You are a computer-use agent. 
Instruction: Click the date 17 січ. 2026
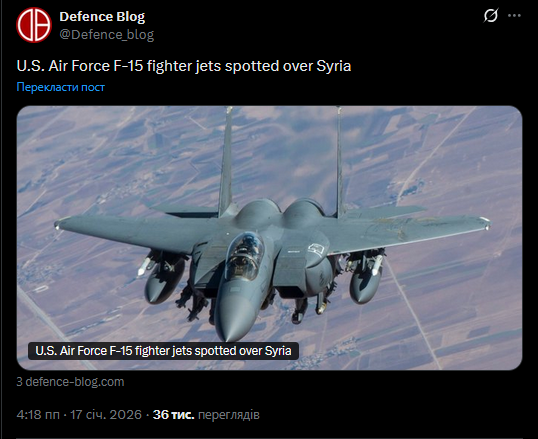click(x=106, y=415)
